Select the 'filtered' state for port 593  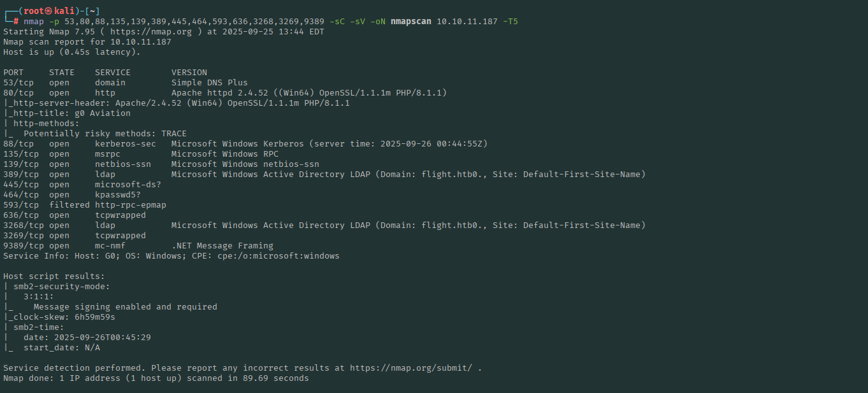click(69, 205)
